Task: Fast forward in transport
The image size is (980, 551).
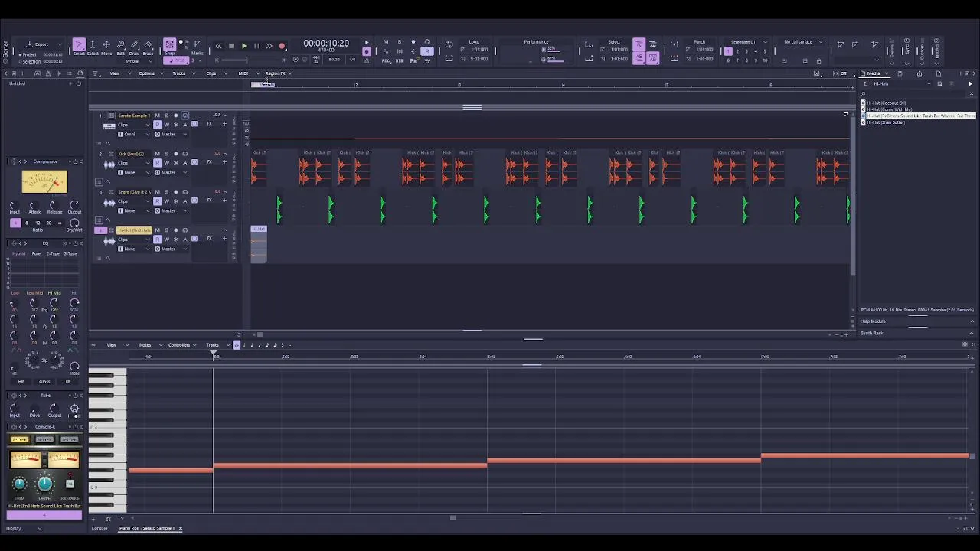Action: pyautogui.click(x=269, y=46)
